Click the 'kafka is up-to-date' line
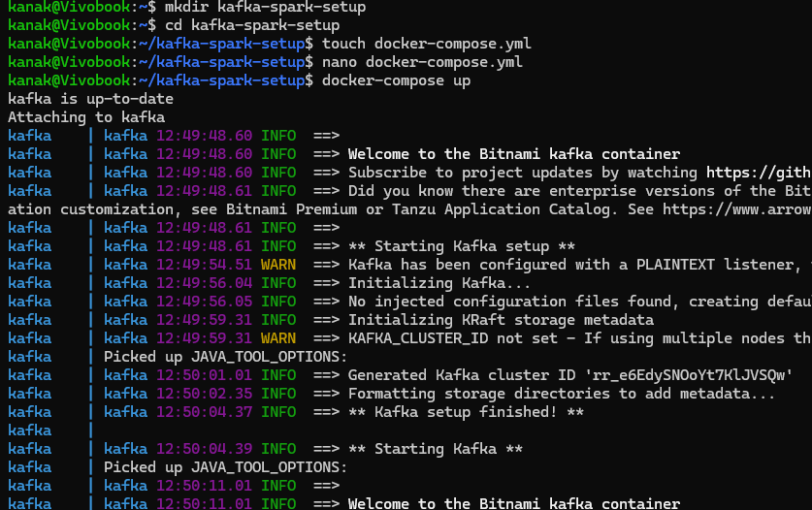This screenshot has width=812, height=510. point(90,99)
